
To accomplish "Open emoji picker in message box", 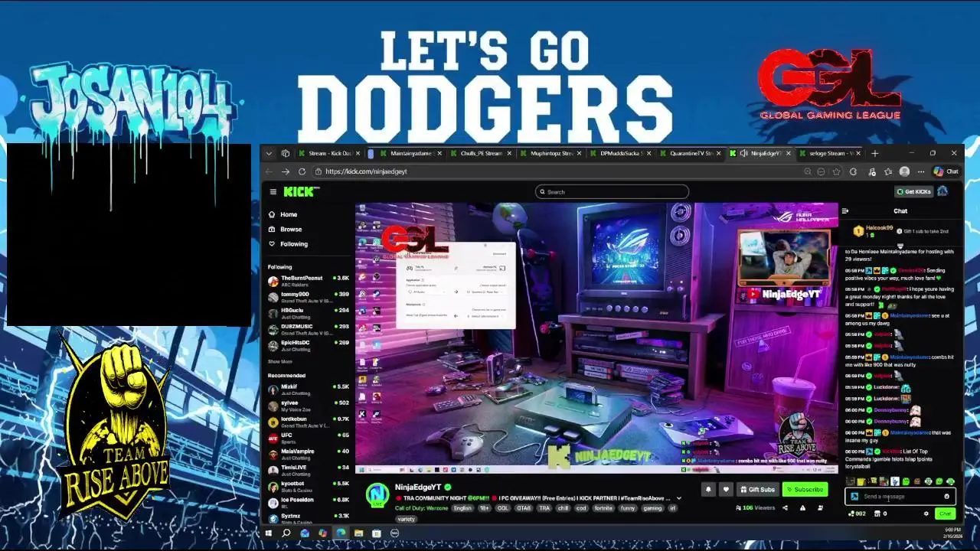I will click(x=946, y=497).
